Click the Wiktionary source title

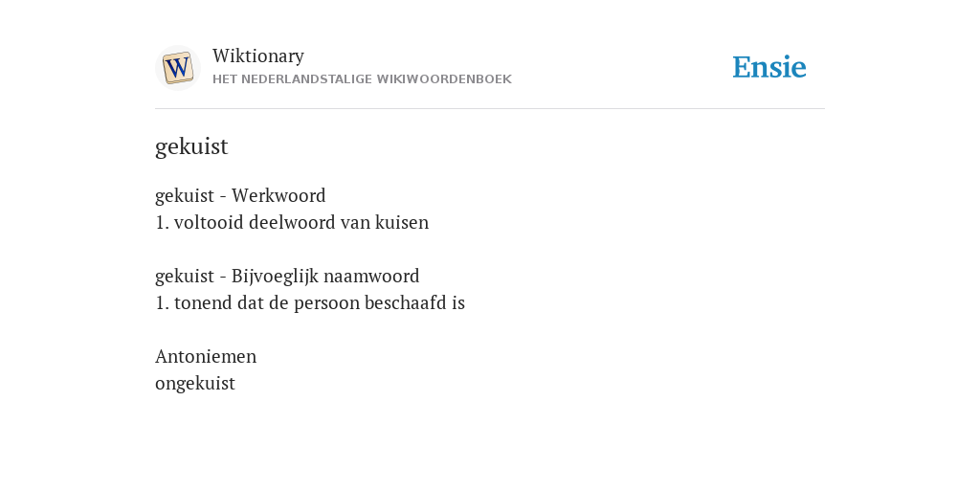(x=258, y=56)
